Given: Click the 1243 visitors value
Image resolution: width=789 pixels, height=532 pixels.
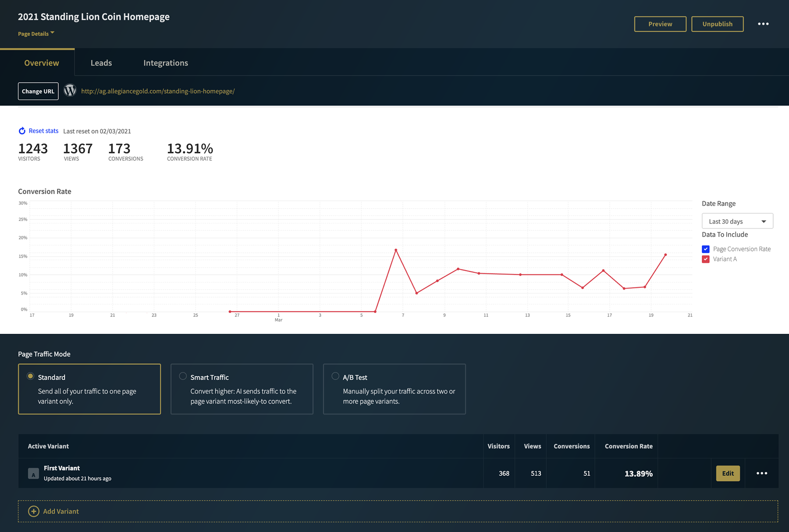Looking at the screenshot, I should coord(33,149).
